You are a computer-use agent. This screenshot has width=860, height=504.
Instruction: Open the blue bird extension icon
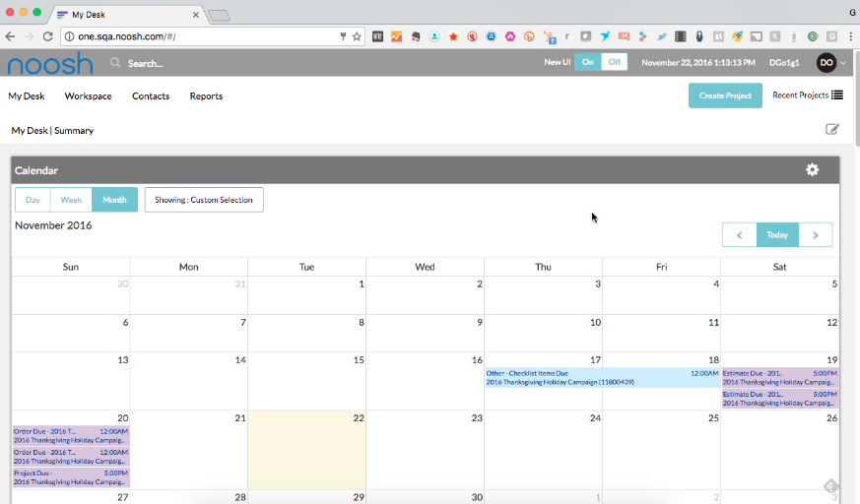(x=605, y=36)
